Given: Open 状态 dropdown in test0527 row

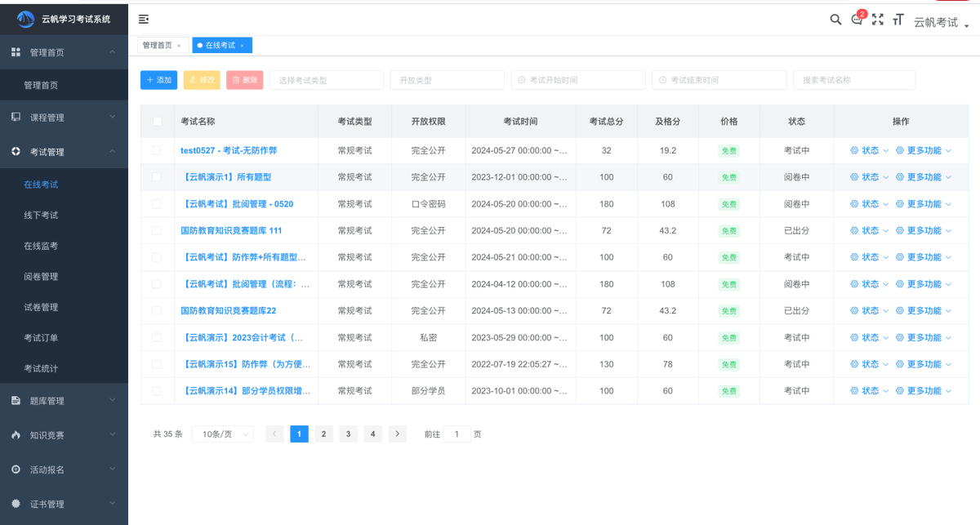Looking at the screenshot, I should [x=870, y=150].
